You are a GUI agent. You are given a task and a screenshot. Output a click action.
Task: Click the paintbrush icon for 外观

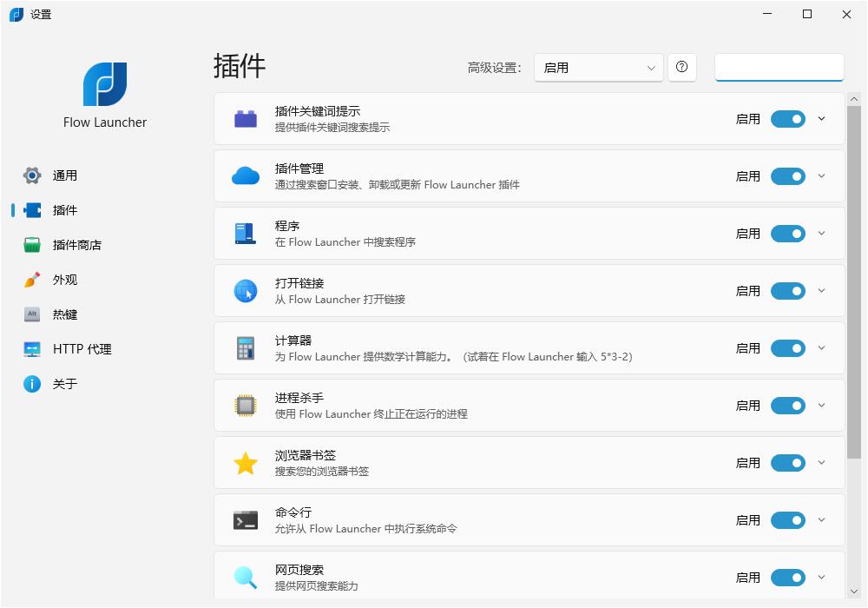click(32, 280)
